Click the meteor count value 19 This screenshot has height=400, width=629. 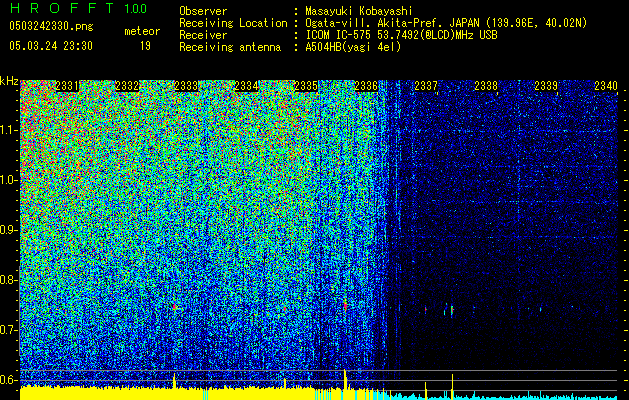145,46
